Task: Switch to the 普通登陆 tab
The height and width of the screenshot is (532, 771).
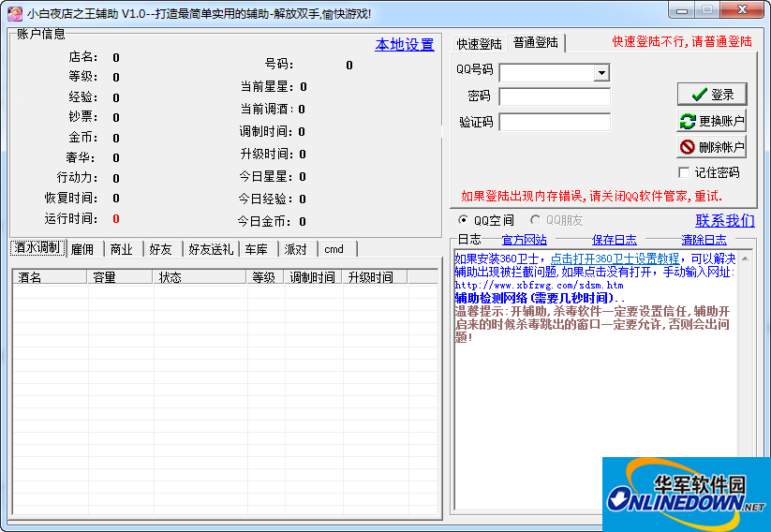Action: click(x=536, y=42)
